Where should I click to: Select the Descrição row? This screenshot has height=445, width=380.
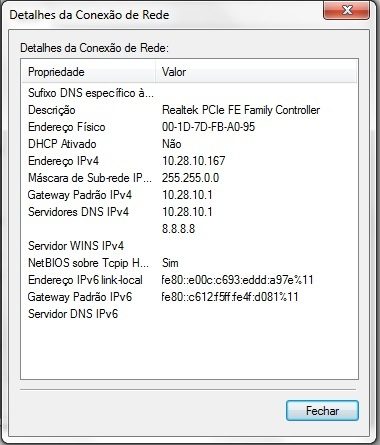[189, 110]
